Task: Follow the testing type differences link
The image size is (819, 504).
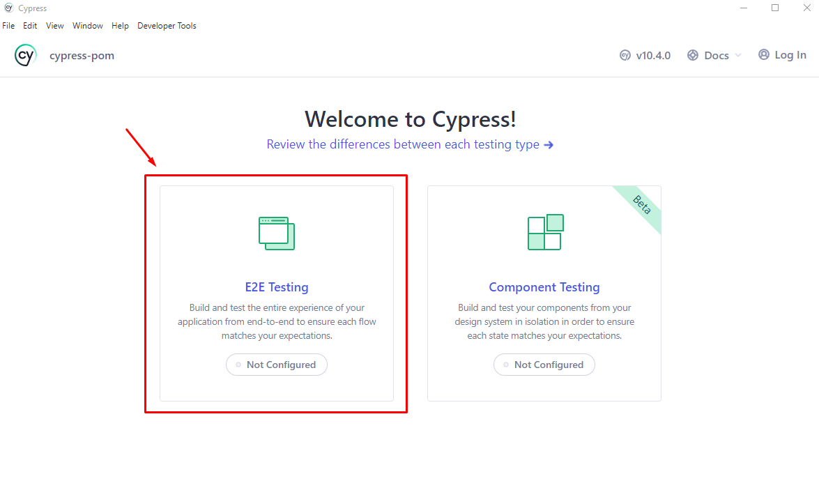Action: tap(402, 144)
